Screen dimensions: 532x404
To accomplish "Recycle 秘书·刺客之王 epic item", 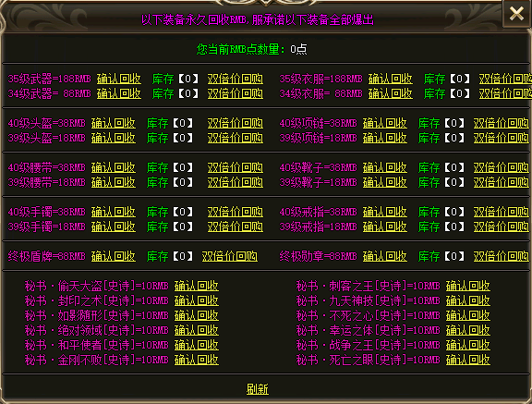I will click(468, 286).
